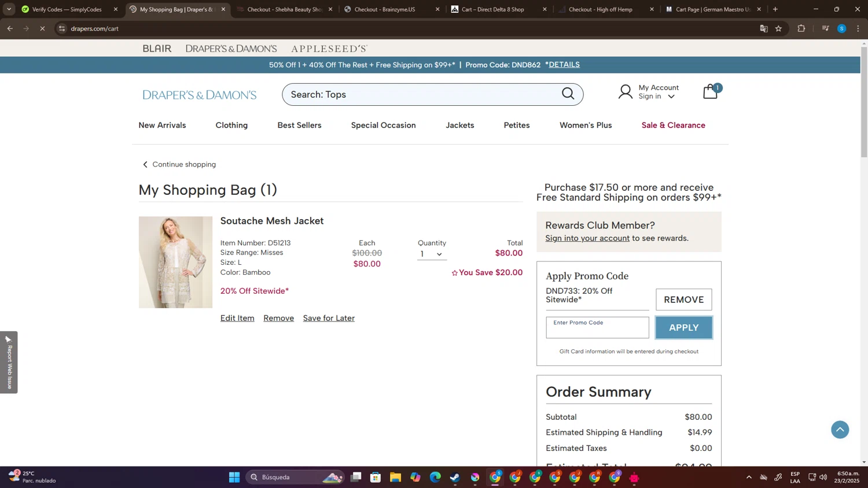
Task: Go to Appleseed's brand site
Action: [x=329, y=49]
